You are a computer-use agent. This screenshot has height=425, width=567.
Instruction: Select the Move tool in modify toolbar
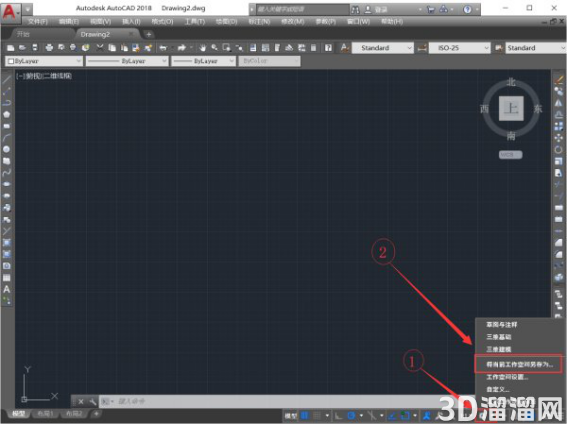559,138
